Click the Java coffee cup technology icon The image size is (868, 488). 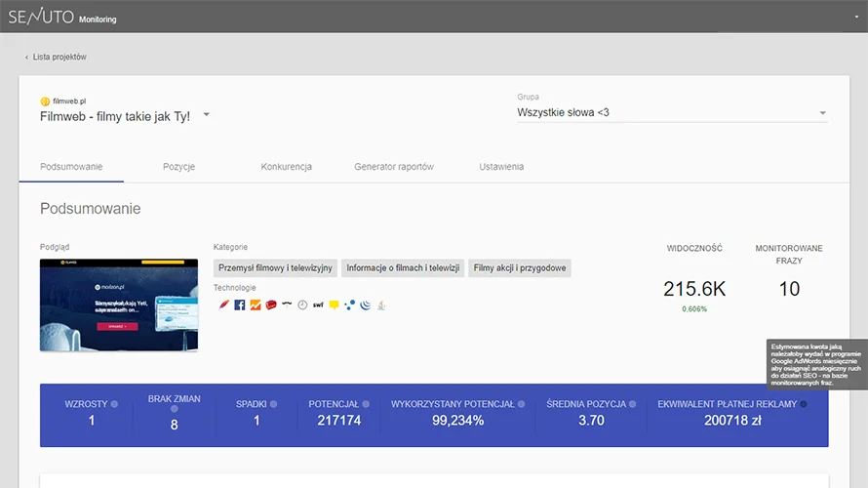coord(382,305)
